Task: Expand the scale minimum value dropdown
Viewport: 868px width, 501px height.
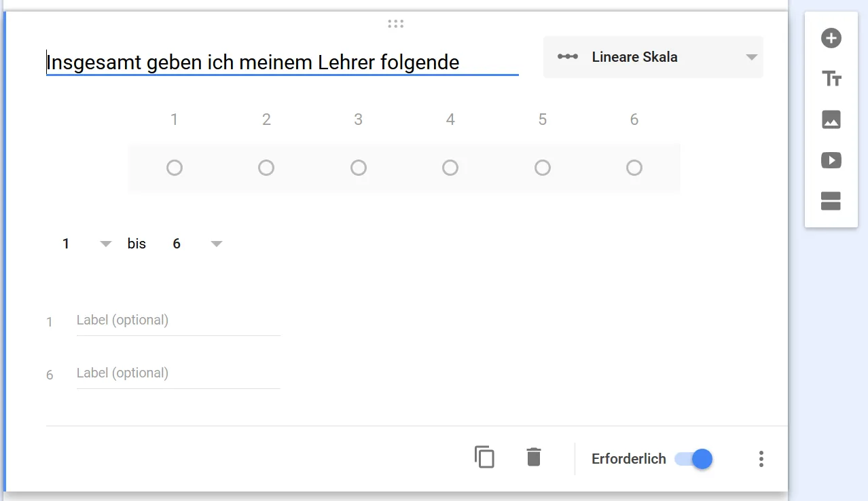Action: pos(86,244)
